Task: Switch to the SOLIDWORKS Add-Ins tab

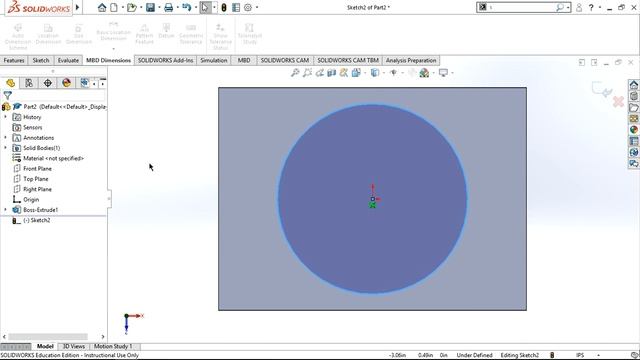Action: (x=165, y=60)
